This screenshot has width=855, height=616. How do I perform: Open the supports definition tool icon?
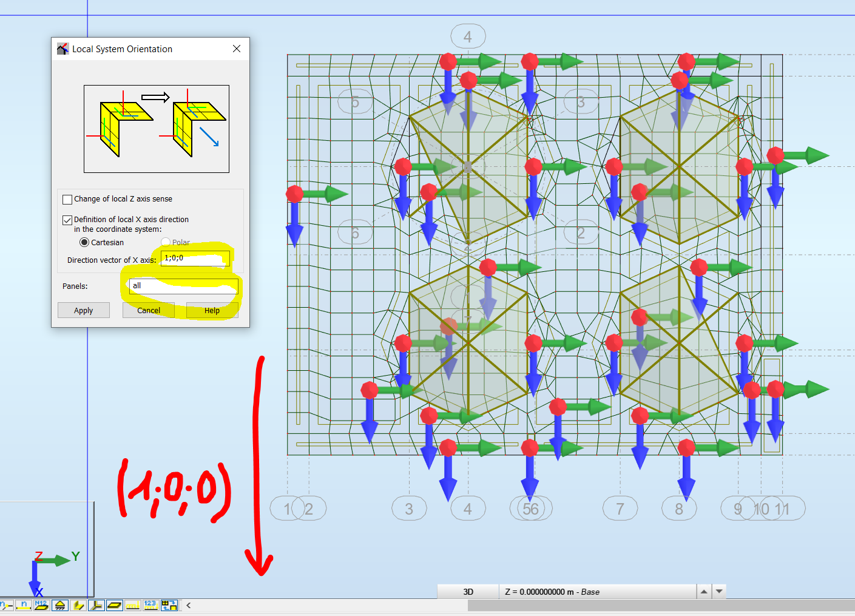[60, 605]
